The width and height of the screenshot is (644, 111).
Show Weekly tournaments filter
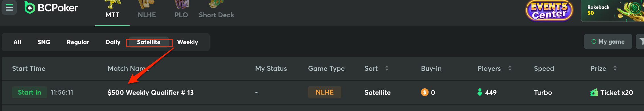coord(188,42)
